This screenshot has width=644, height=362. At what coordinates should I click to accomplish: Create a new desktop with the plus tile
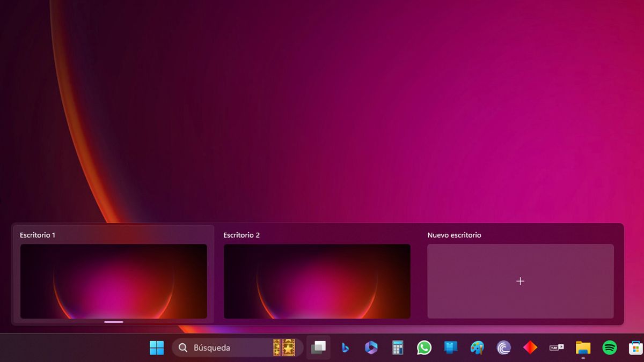pos(520,280)
